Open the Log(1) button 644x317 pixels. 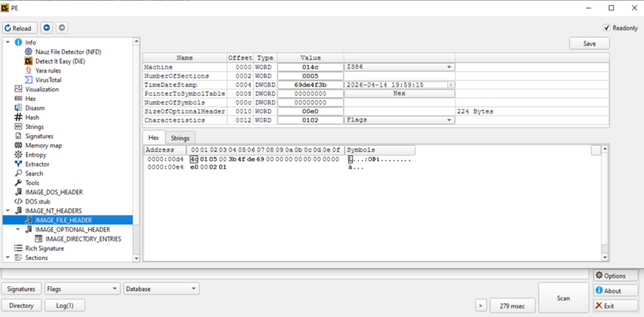click(x=65, y=305)
